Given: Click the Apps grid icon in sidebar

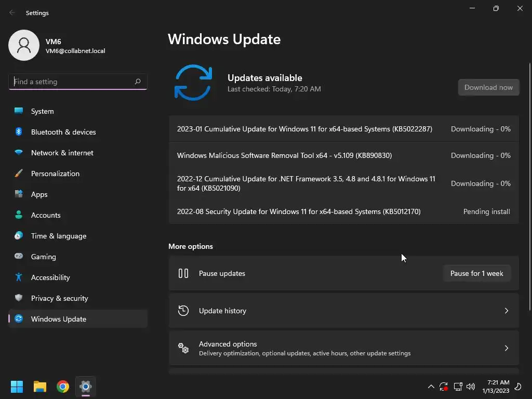Looking at the screenshot, I should (x=19, y=194).
